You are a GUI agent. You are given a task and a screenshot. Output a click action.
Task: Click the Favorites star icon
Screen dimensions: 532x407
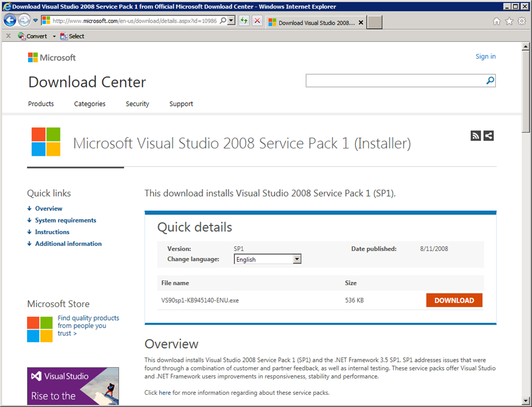pos(509,21)
